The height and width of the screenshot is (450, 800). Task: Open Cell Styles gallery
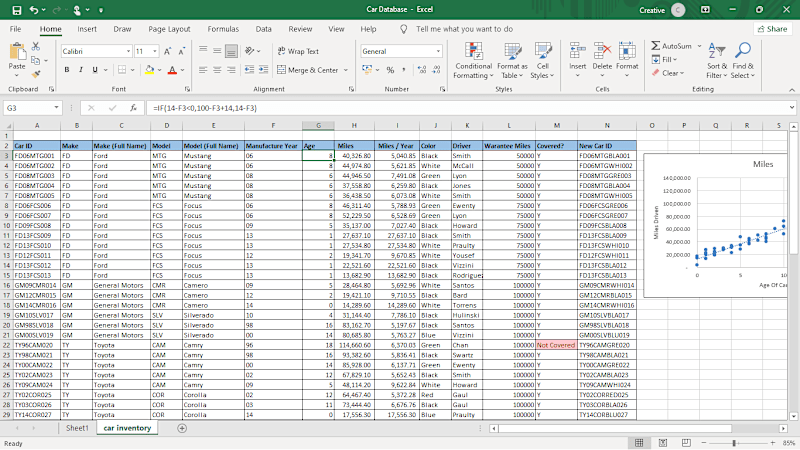pyautogui.click(x=542, y=61)
